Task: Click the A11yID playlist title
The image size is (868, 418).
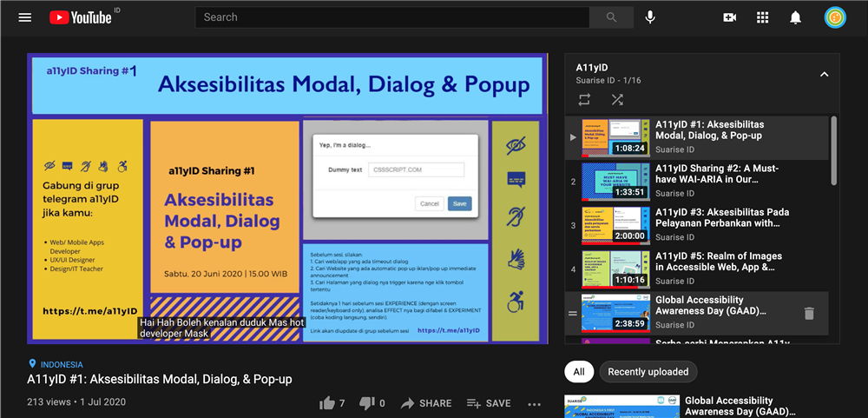Action: 592,68
